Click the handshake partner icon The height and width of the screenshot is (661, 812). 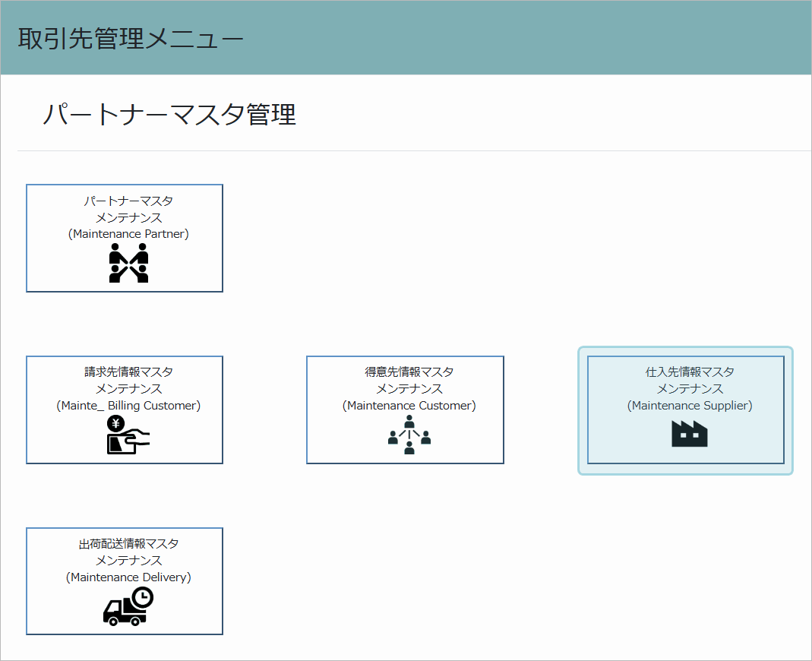tap(129, 263)
